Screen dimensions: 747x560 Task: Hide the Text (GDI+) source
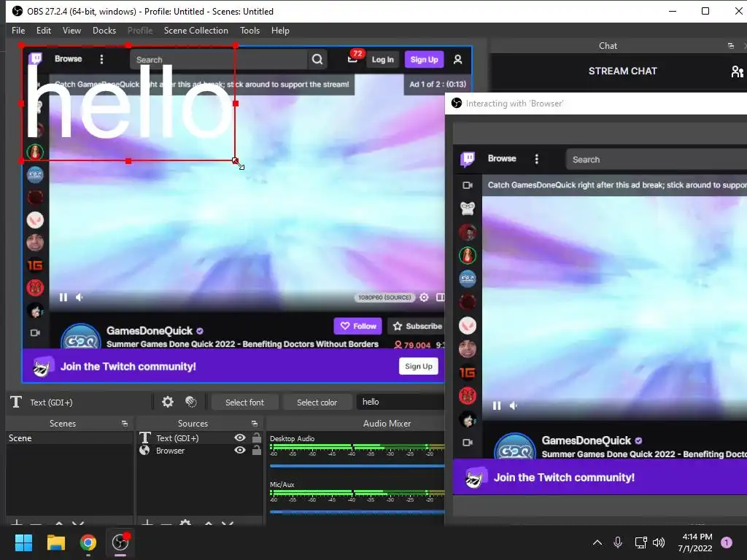(240, 437)
